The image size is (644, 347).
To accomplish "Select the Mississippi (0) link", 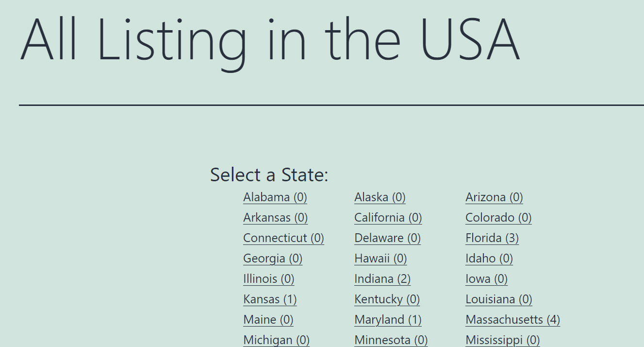I will 503,340.
